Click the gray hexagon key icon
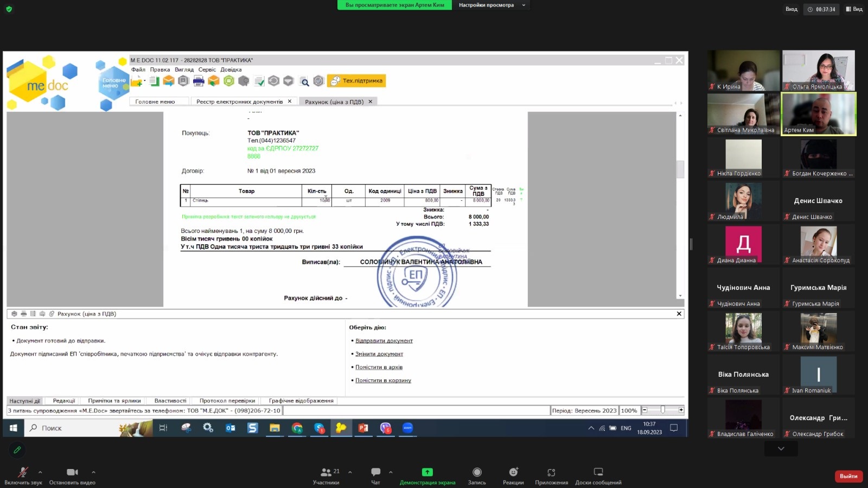Viewport: 868px width, 488px height. (244, 81)
